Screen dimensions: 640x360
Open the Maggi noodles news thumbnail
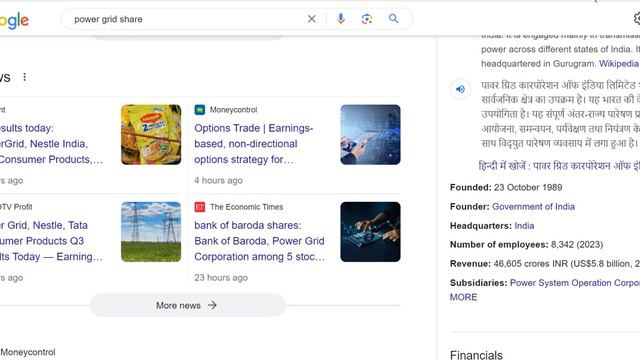pyautogui.click(x=151, y=135)
